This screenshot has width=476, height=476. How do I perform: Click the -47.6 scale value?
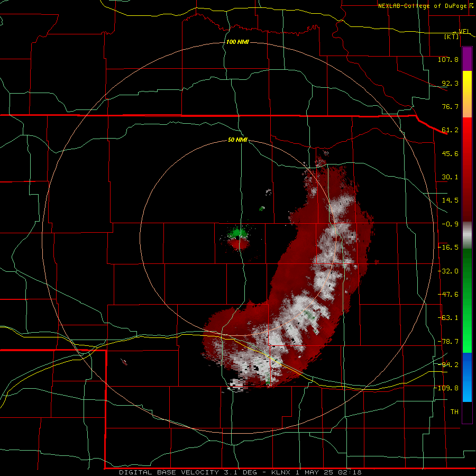pos(448,295)
